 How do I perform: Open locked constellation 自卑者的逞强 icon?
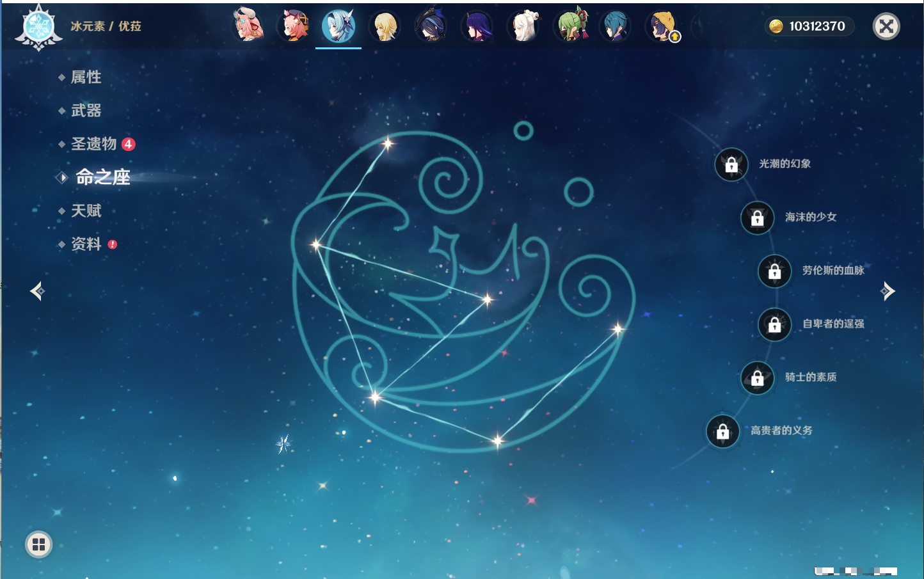pyautogui.click(x=774, y=324)
